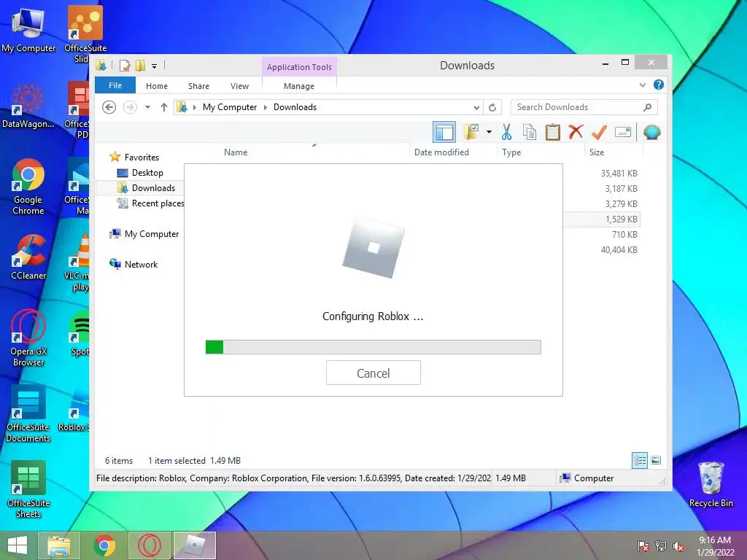Expand the ribbon with chevron arrow

643,85
